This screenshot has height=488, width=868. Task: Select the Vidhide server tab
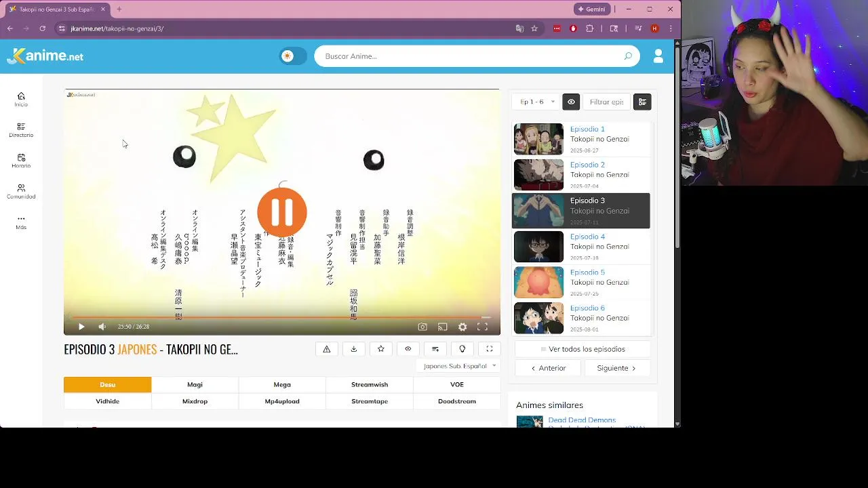pos(107,401)
